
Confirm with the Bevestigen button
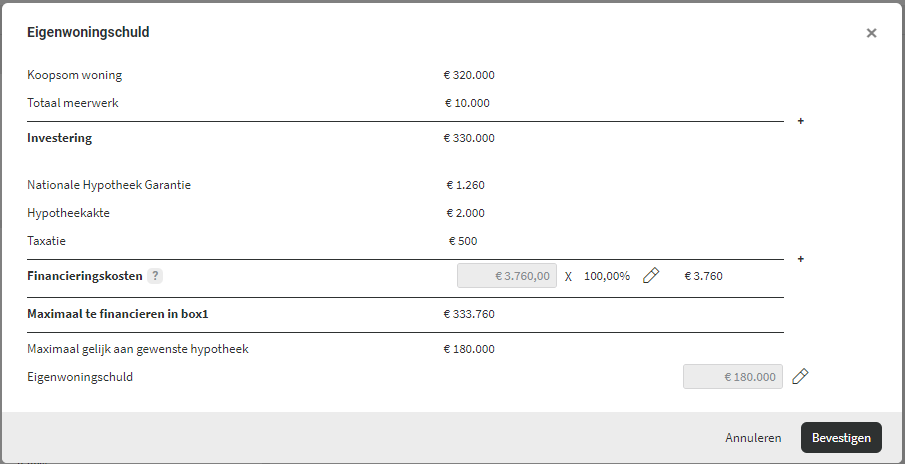pyautogui.click(x=841, y=438)
